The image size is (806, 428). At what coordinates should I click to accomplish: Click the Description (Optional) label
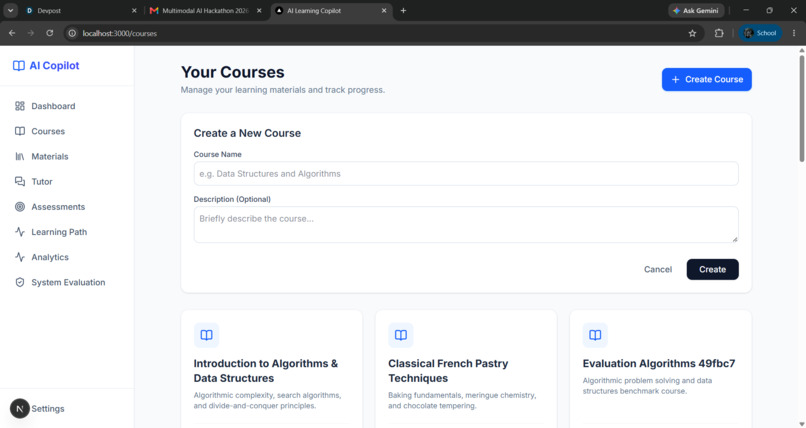click(232, 199)
